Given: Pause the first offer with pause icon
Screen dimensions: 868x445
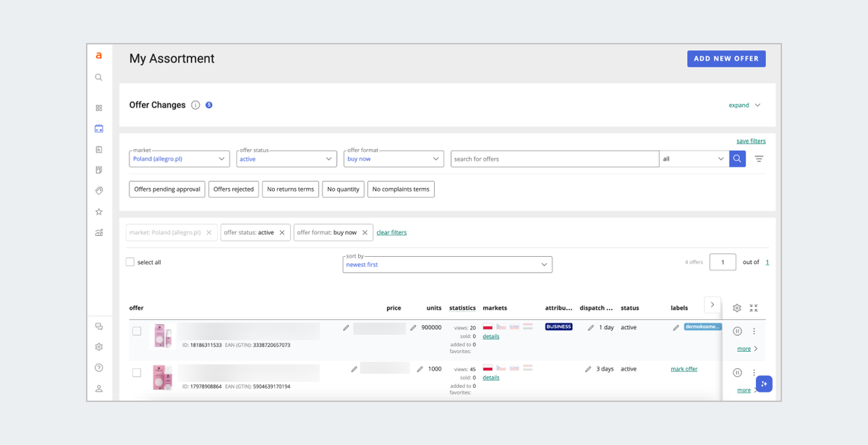Looking at the screenshot, I should pyautogui.click(x=737, y=331).
